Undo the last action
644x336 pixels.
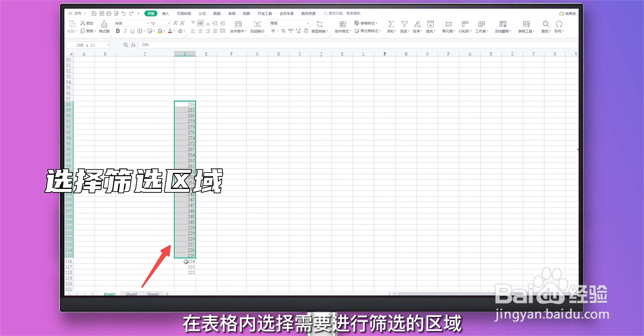pos(123,13)
